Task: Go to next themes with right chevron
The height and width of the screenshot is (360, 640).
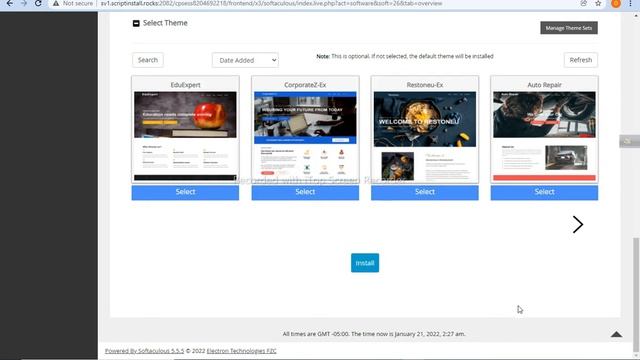Action: (578, 224)
